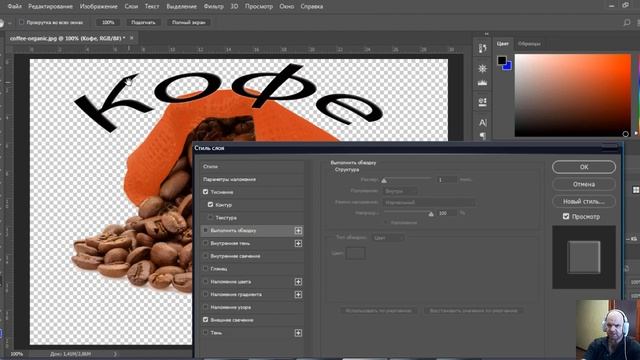
Task: Enable the Внутренняя тень checkbox
Action: point(206,243)
